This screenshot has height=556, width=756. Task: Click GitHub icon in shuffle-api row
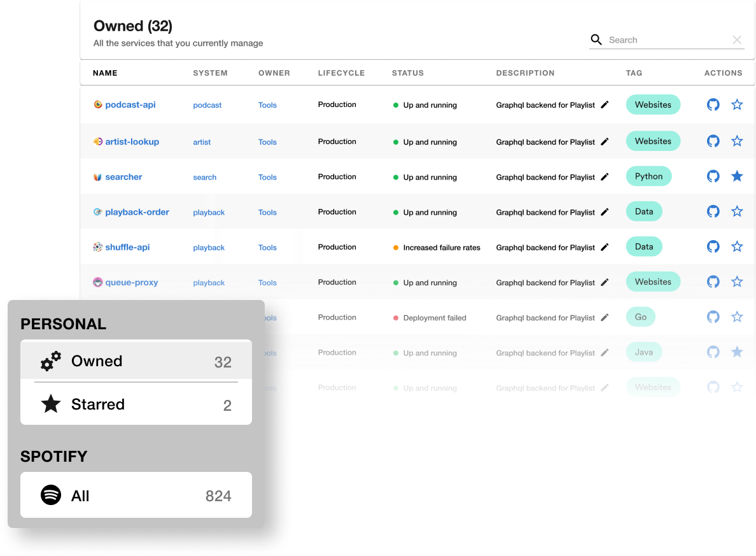(713, 246)
